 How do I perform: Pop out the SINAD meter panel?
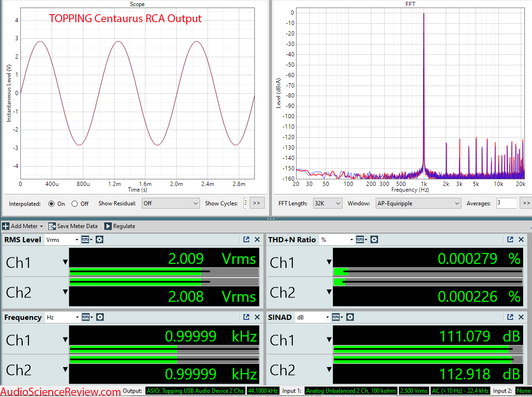click(510, 317)
